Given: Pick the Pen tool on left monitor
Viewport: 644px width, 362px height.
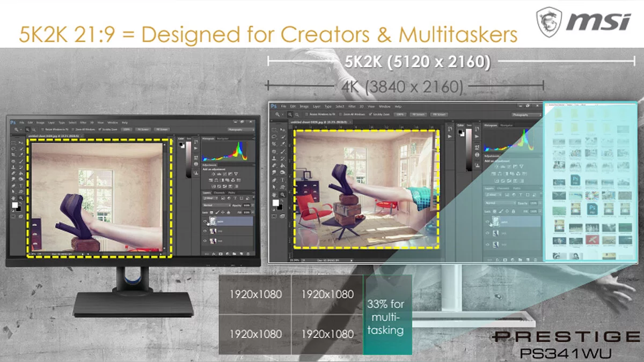Looking at the screenshot, I should pyautogui.click(x=13, y=186).
